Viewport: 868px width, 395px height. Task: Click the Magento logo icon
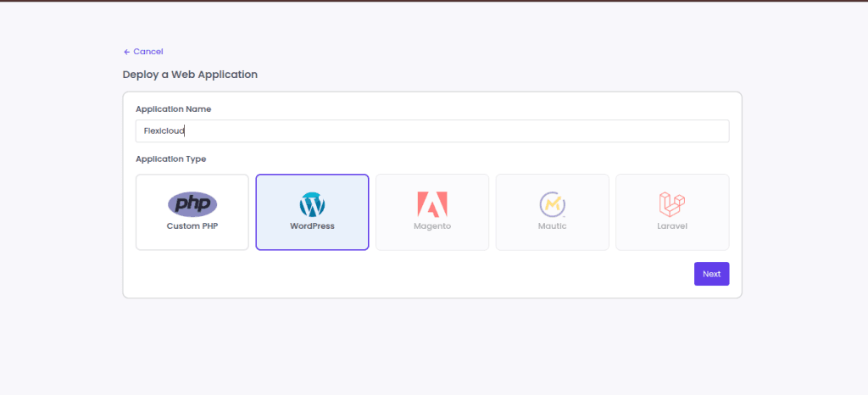(432, 204)
